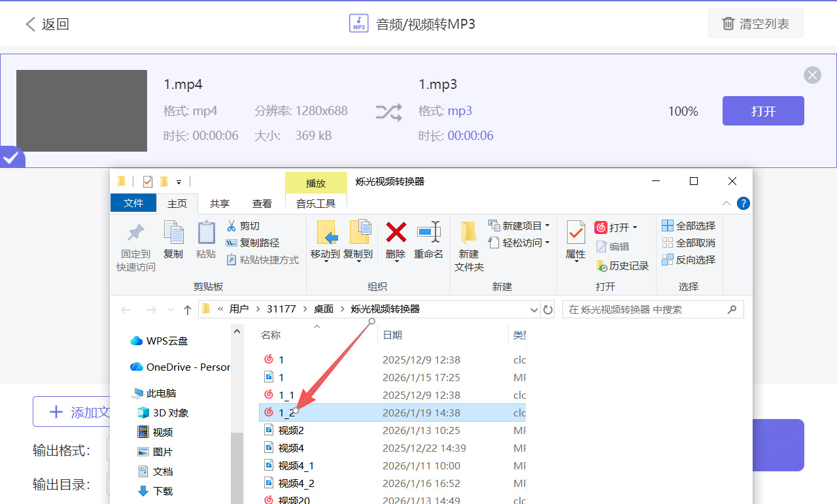Expand the 轻松访问 dropdown
Viewport: 837px width, 504px height.
click(x=519, y=243)
